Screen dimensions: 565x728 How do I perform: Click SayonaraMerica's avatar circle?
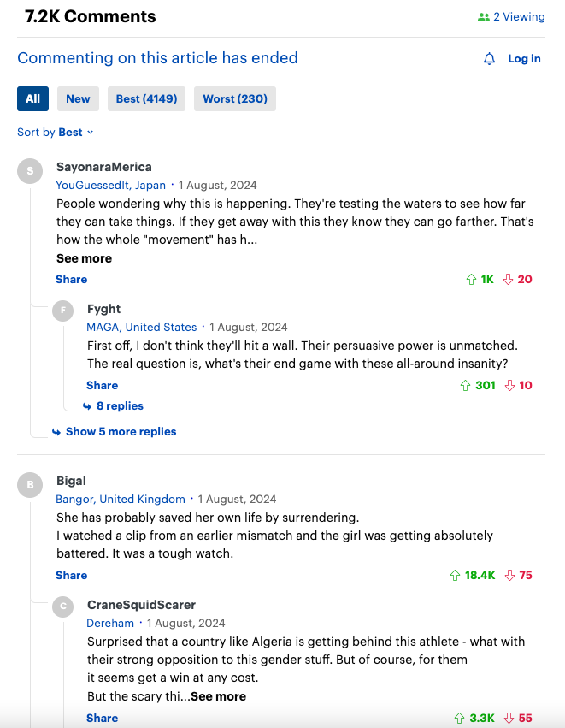click(30, 171)
